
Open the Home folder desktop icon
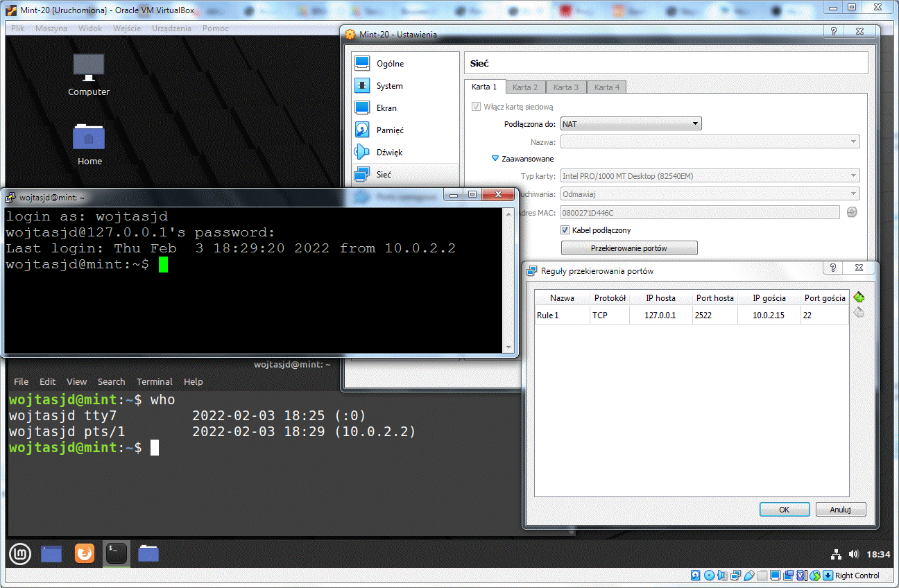tap(89, 144)
